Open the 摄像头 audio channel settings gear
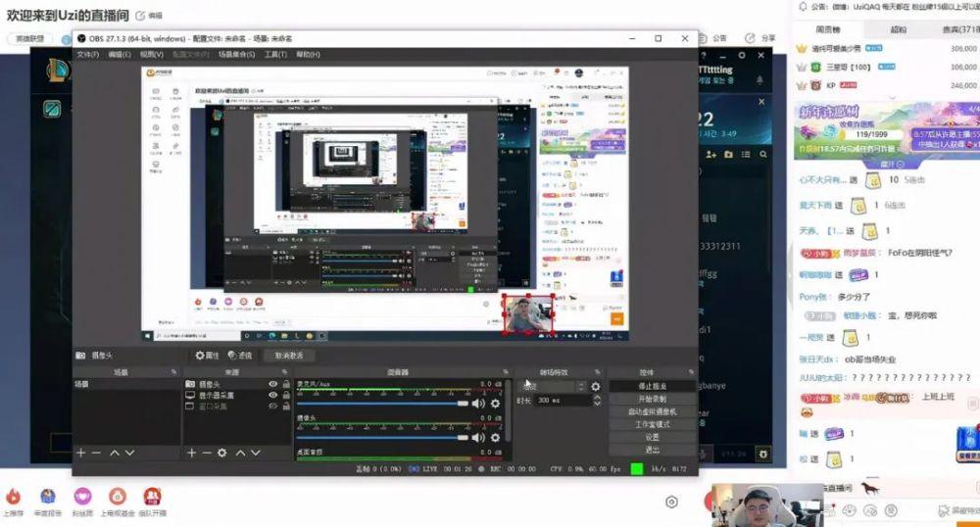This screenshot has height=527, width=980. click(x=495, y=438)
